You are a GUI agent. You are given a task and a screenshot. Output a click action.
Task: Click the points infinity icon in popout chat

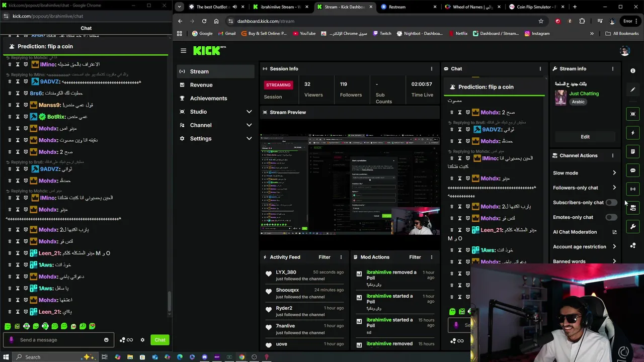point(126,340)
